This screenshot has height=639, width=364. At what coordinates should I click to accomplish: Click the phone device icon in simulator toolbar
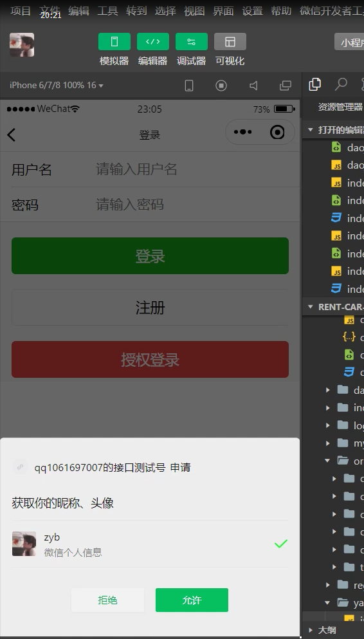pos(189,86)
